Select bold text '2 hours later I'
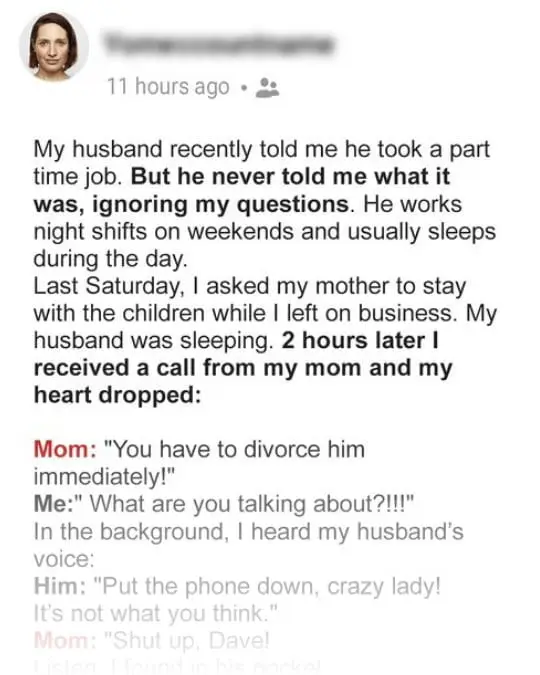Viewport: 540px width, 675px height. [360, 341]
